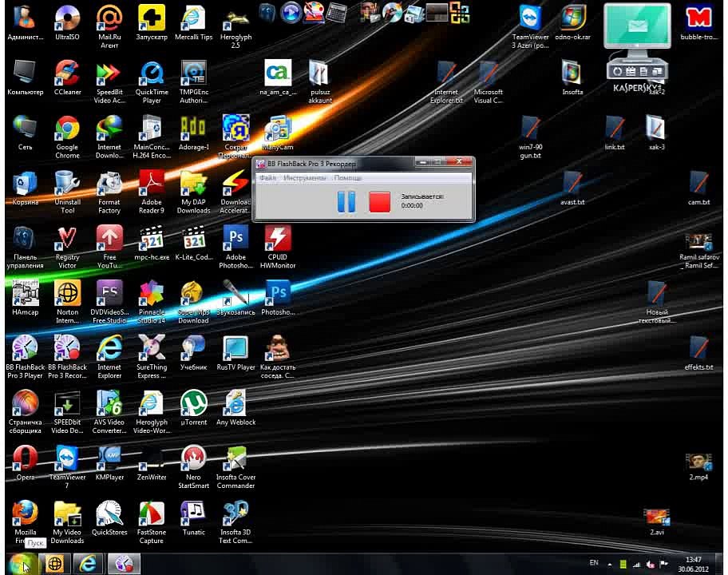Screen dimensions: 728x575
Task: Select the Opera browser icon
Action: (25, 462)
